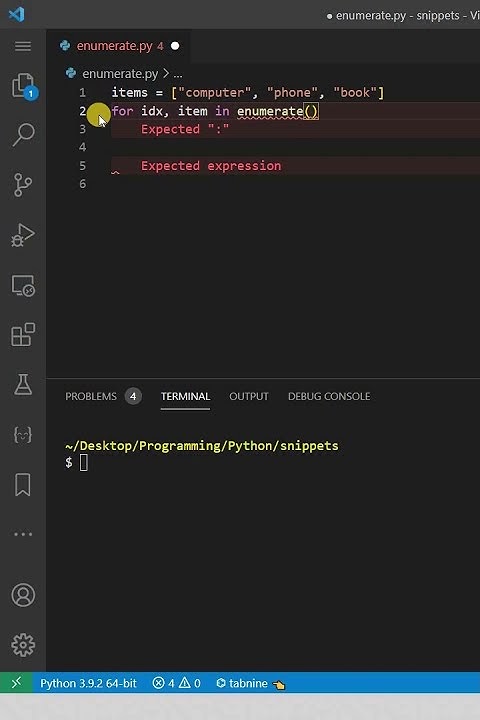Click the "phone" string in the list
The width and height of the screenshot is (480, 720).
pyautogui.click(x=292, y=93)
